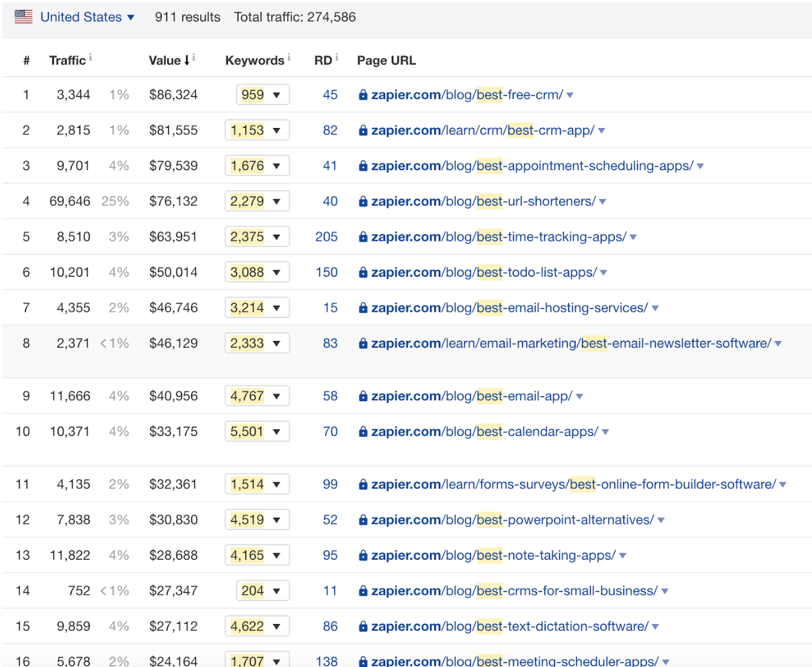Expand caret after best-email-app URL
The height and width of the screenshot is (667, 812).
(579, 397)
